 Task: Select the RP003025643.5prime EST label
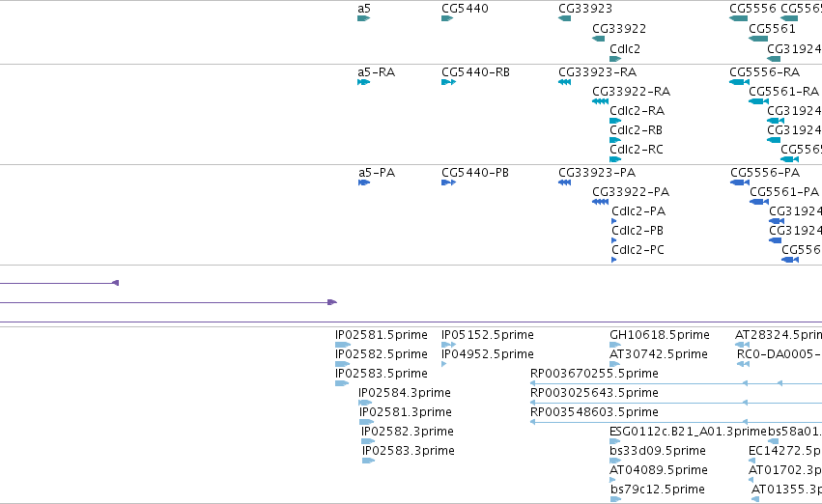(x=594, y=394)
